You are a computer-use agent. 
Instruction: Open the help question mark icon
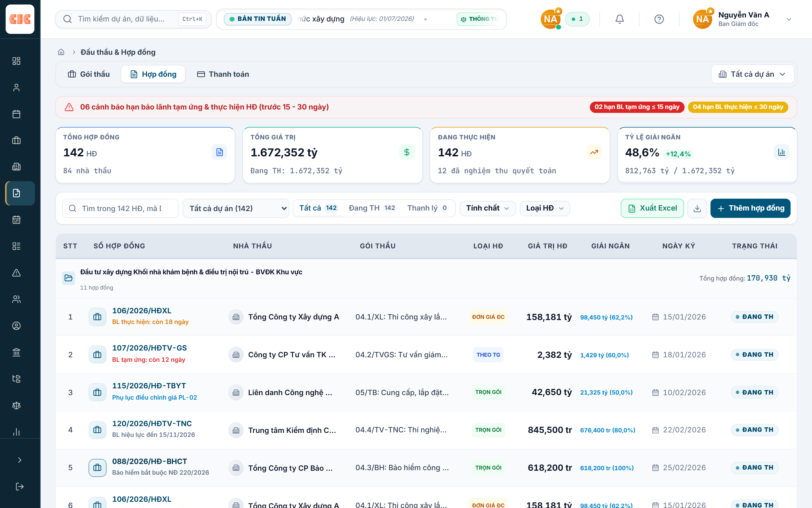(x=659, y=19)
